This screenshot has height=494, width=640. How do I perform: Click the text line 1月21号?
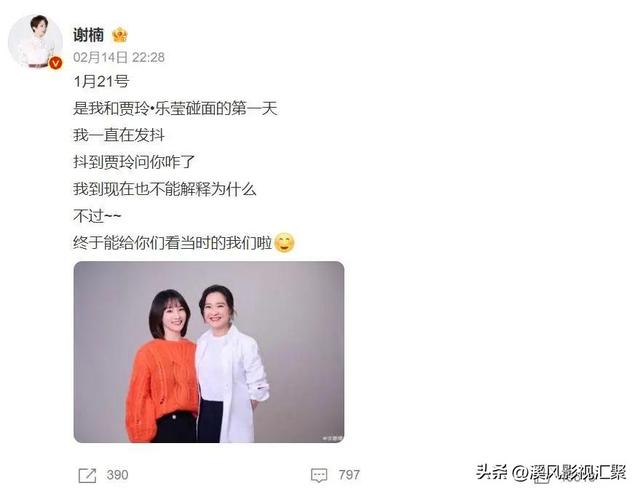point(101,82)
